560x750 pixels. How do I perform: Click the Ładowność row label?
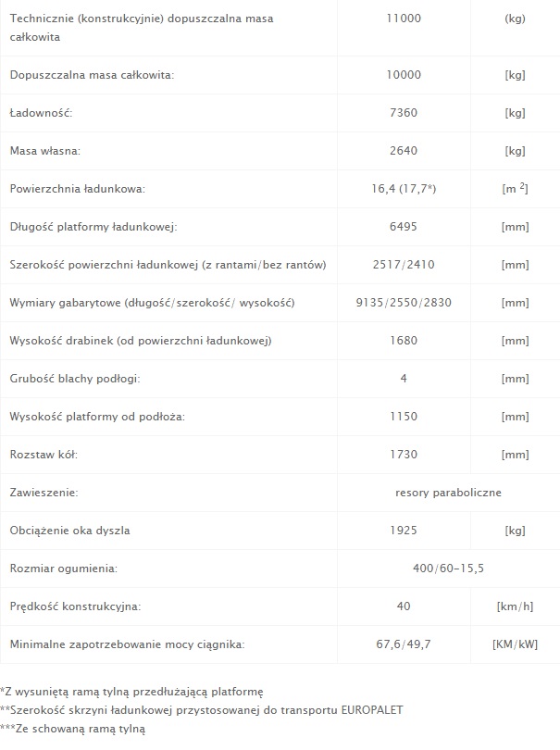41,113
